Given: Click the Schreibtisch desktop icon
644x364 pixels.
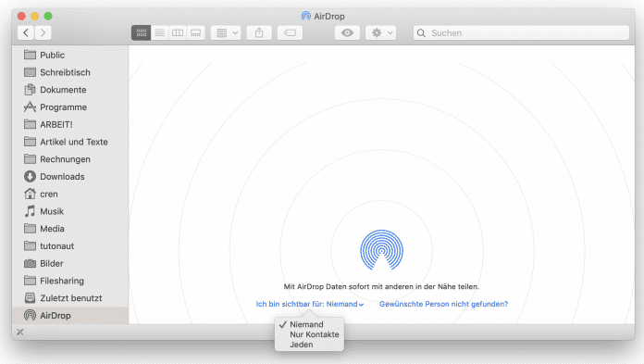Looking at the screenshot, I should tap(30, 72).
